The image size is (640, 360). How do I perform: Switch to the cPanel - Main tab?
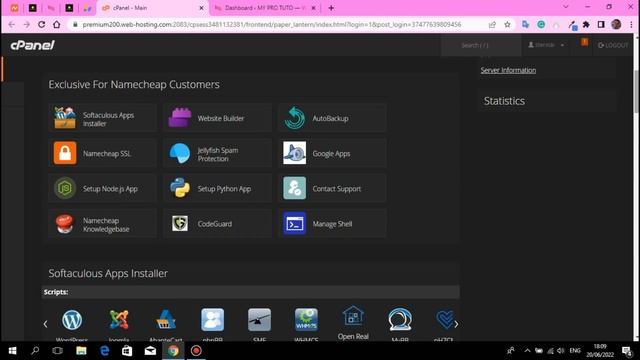pos(152,8)
